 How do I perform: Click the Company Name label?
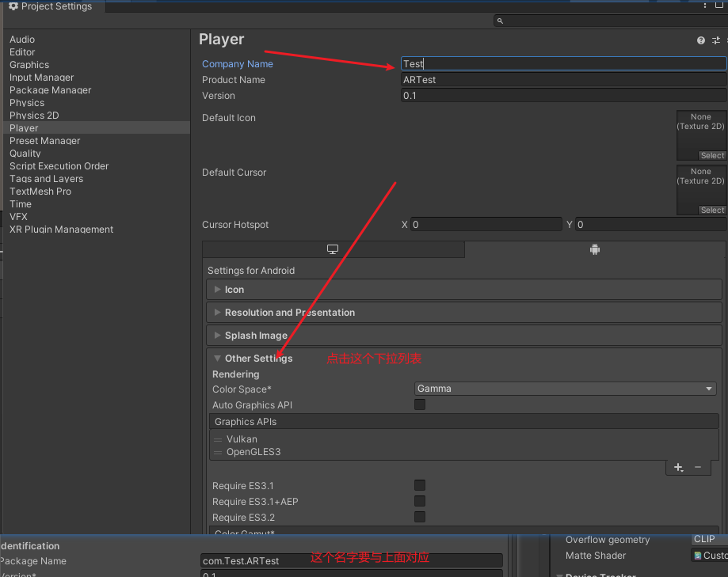(x=237, y=64)
